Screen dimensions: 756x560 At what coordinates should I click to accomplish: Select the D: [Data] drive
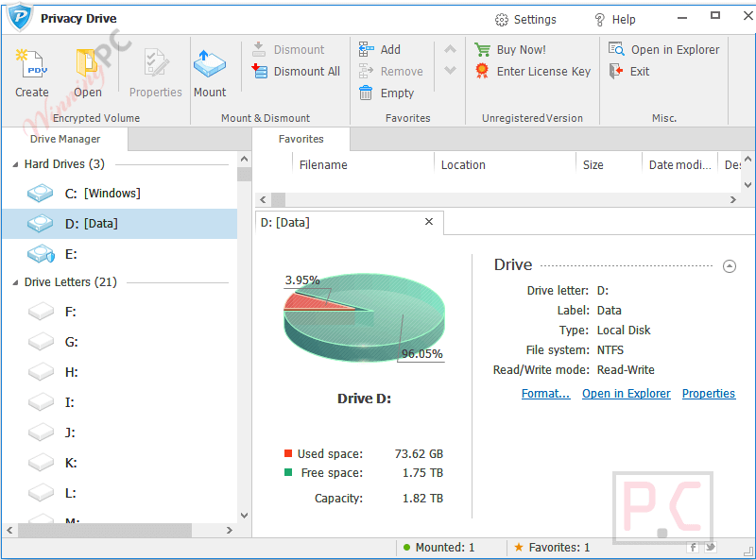(x=120, y=224)
